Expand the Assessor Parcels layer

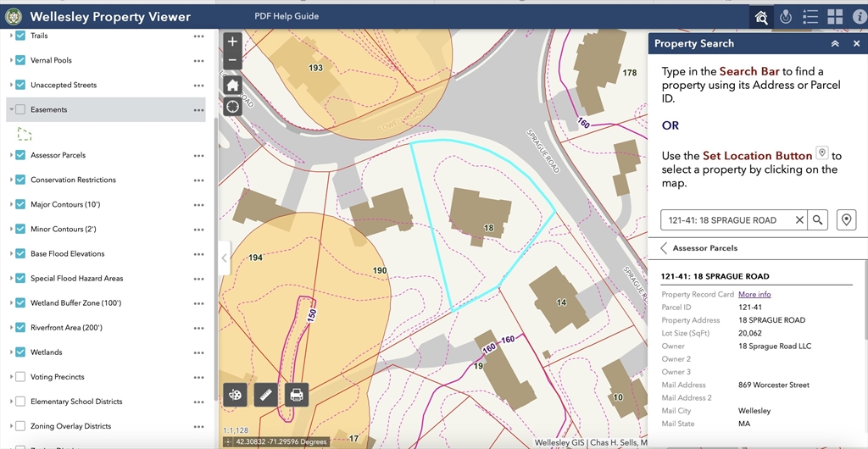click(11, 155)
